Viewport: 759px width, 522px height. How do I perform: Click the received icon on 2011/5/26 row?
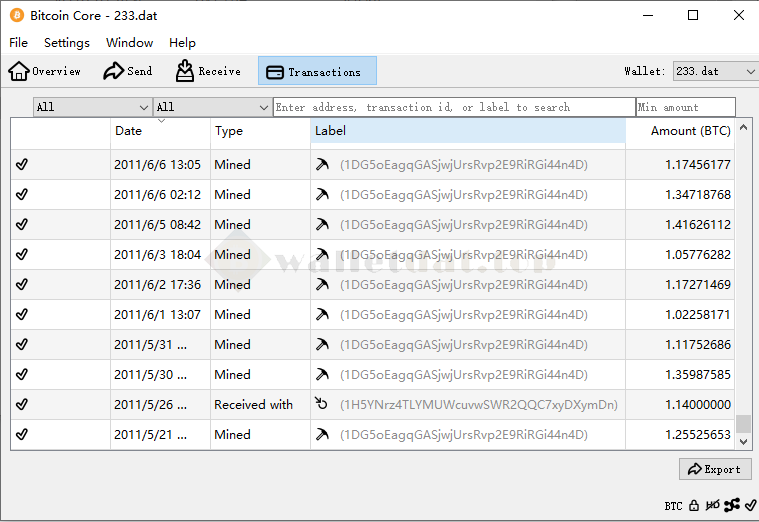321,405
